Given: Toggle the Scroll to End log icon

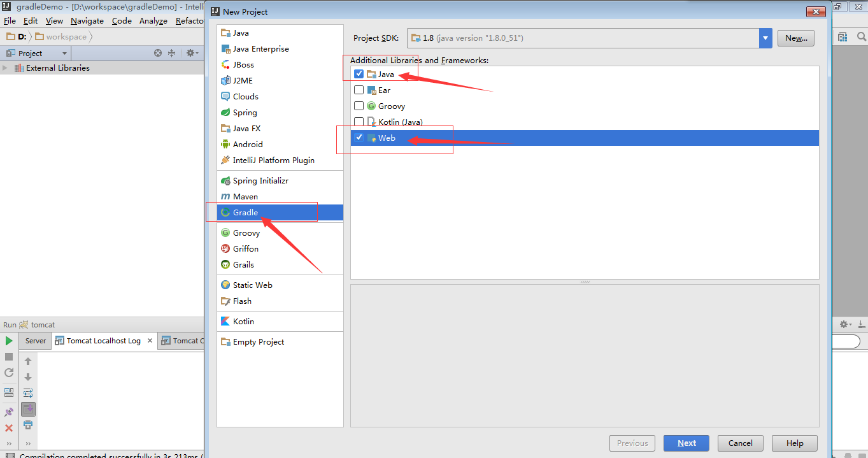Looking at the screenshot, I should click(28, 409).
